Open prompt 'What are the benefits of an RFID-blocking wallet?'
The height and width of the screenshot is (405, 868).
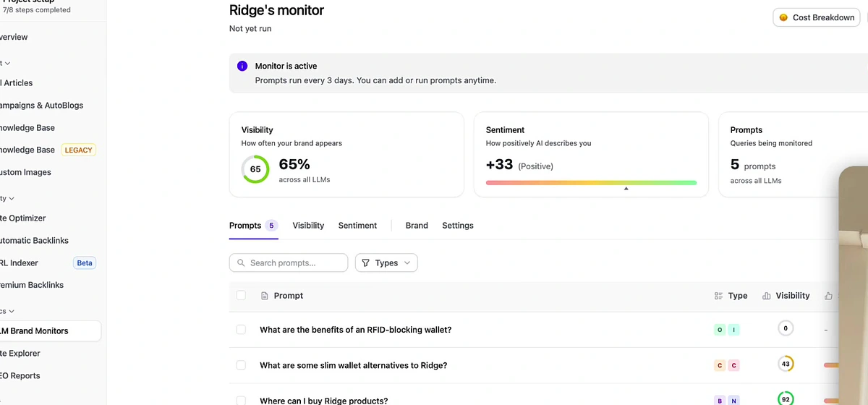tap(355, 330)
